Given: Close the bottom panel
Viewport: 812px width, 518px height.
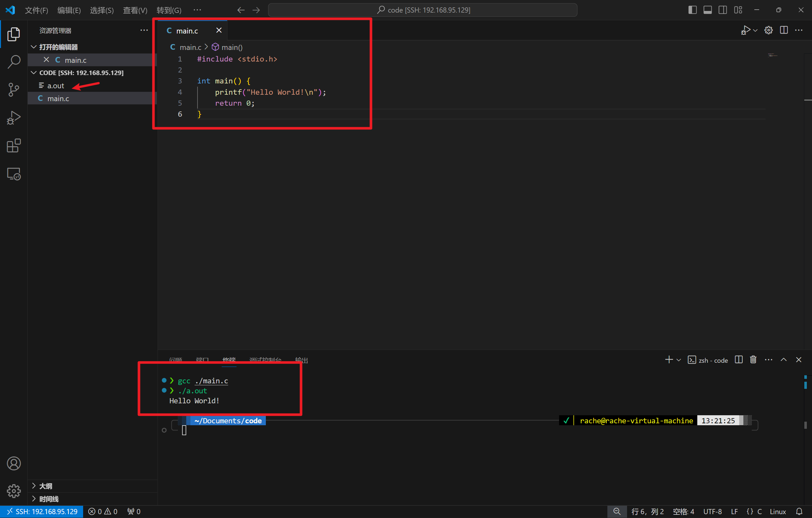Looking at the screenshot, I should (x=798, y=360).
